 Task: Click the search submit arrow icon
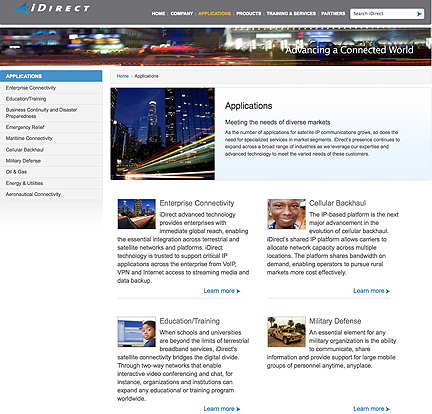coord(419,14)
